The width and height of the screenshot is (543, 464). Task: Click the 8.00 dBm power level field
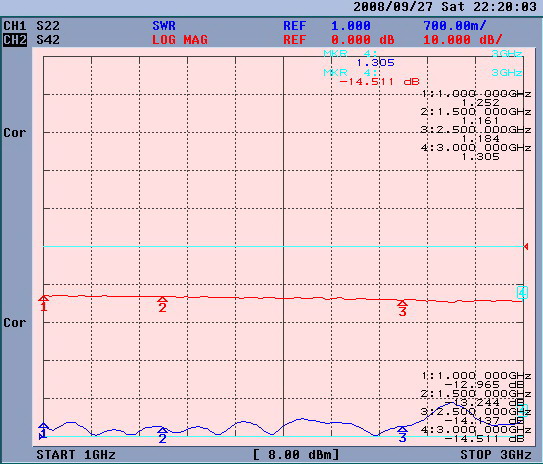[296, 455]
